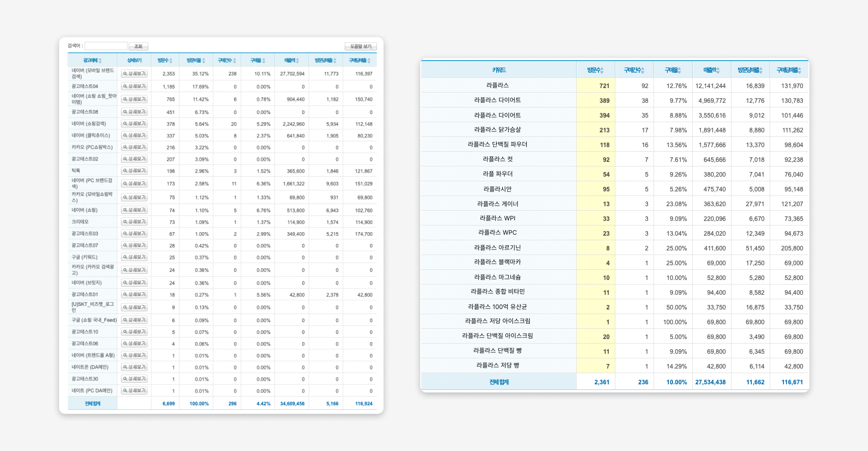Open 상세보기 for 크리테오 row

pyautogui.click(x=134, y=222)
